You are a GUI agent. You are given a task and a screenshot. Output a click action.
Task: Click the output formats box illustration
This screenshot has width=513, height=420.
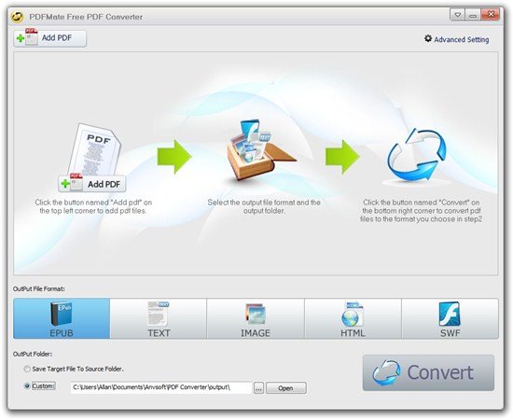point(261,149)
